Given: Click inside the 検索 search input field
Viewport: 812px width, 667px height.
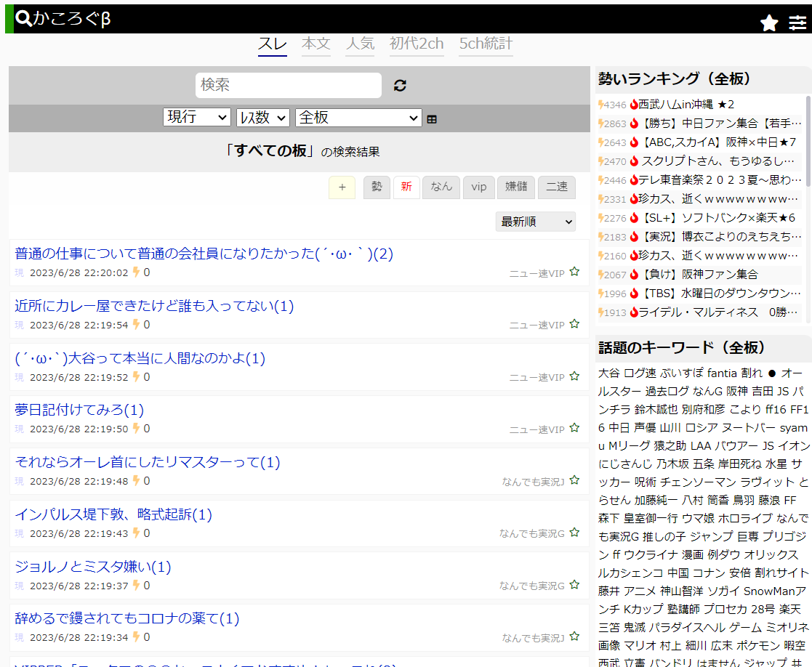Looking at the screenshot, I should click(288, 85).
